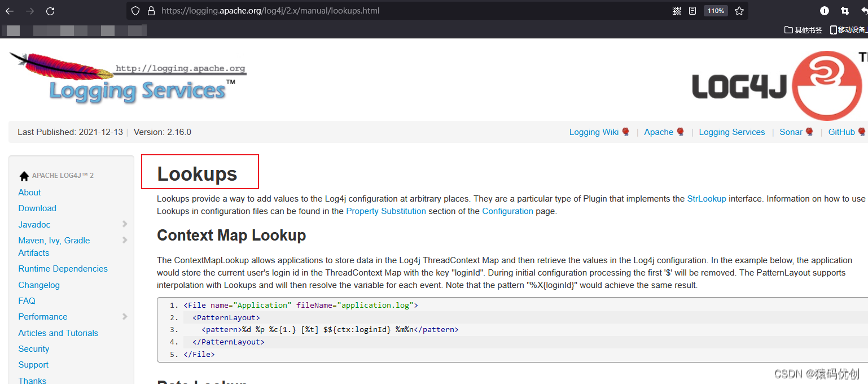The image size is (868, 384).
Task: Click the Lookups page heading
Action: point(197,174)
